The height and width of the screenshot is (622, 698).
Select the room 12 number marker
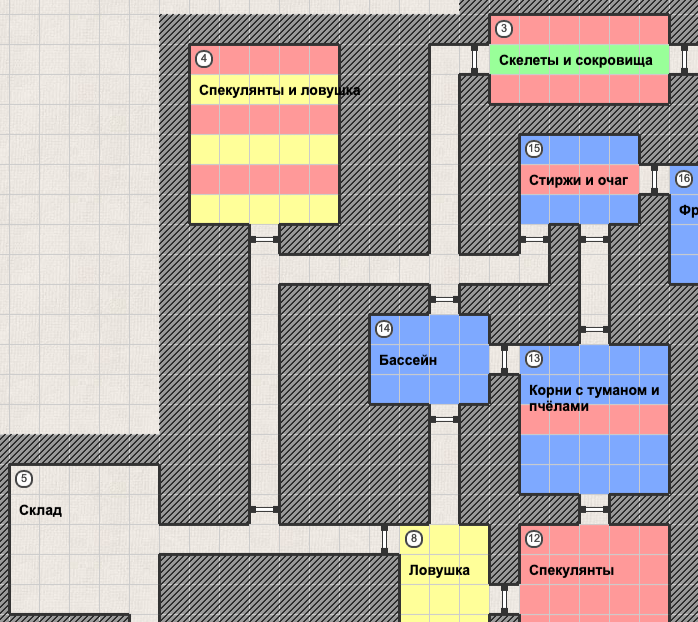pyautogui.click(x=534, y=539)
